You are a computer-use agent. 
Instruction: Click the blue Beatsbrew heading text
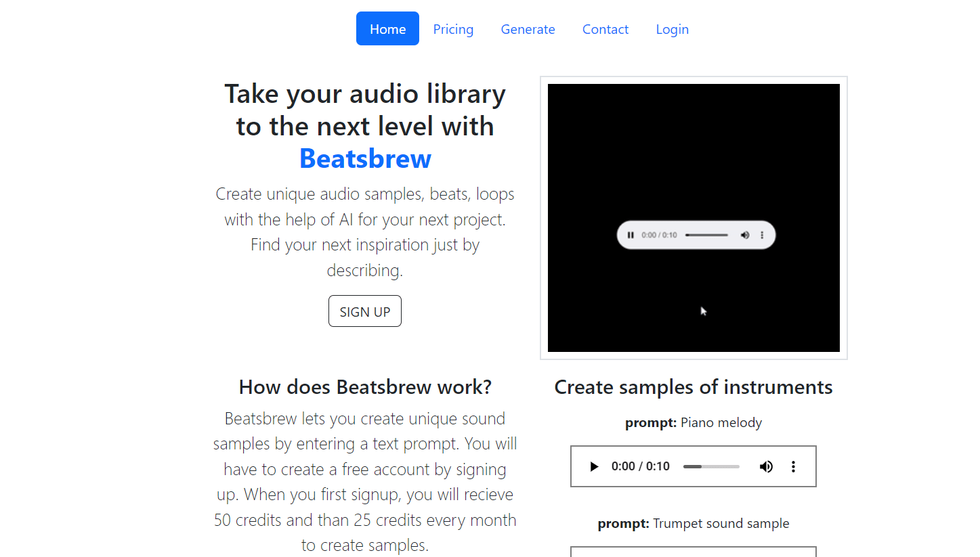coord(365,158)
